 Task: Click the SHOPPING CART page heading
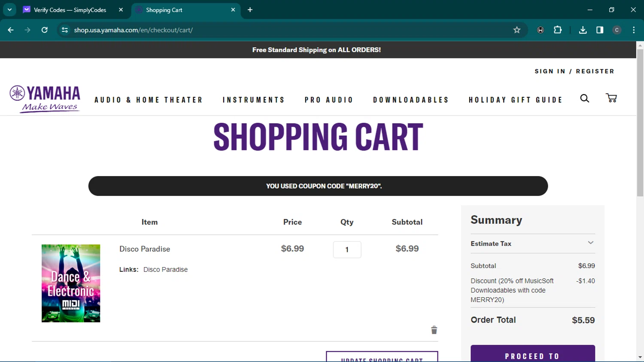point(318,137)
